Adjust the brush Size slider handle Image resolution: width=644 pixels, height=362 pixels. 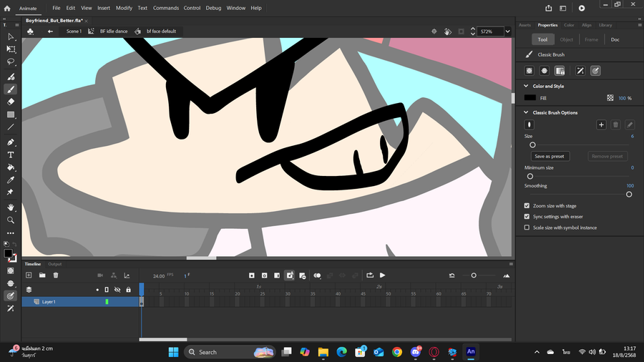point(532,145)
